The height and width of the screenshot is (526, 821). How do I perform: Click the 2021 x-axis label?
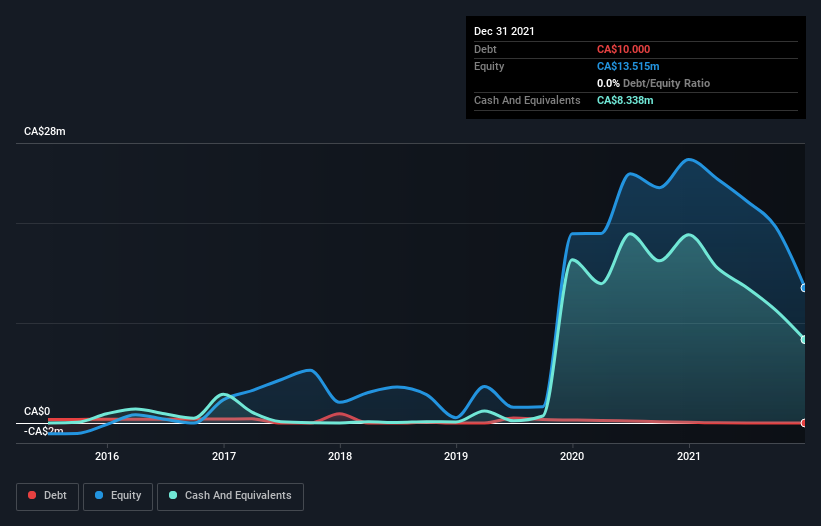point(689,456)
